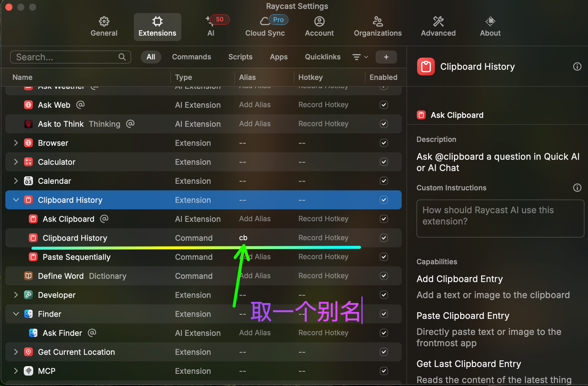This screenshot has width=588, height=386.
Task: Filter the list by Commands
Action: 191,57
